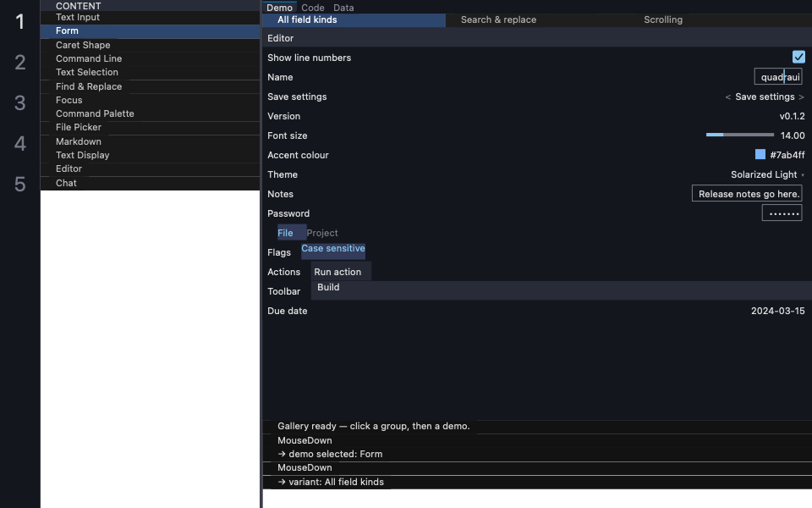Open the Command Palette demo
The width and height of the screenshot is (812, 508).
point(151,114)
